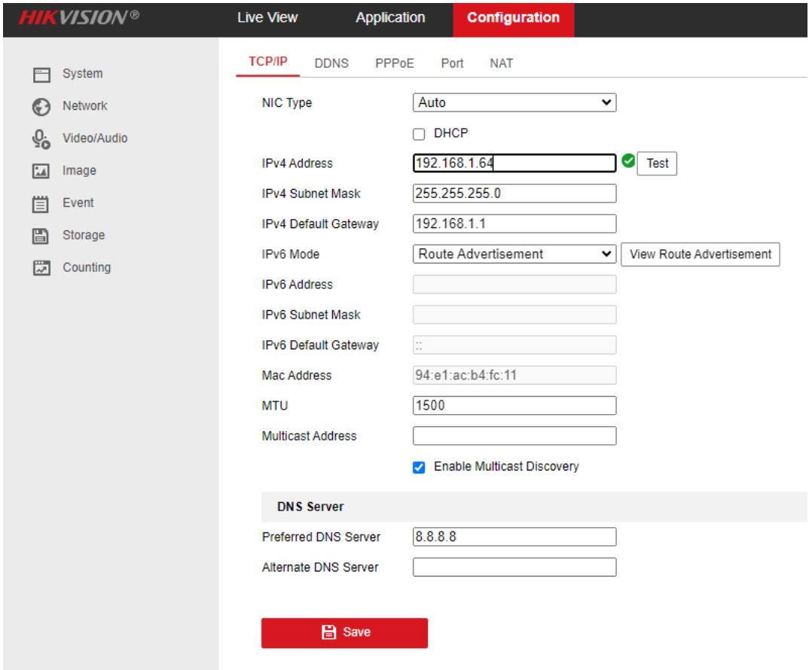
Task: Go to Live View menu
Action: [267, 18]
